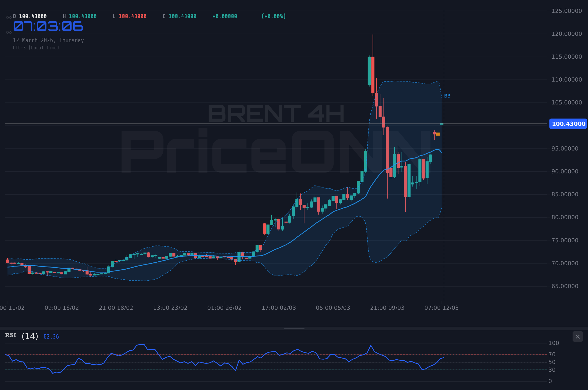Click the 17:00 02/03 time axis label
Screen dimensions: 588x390
tap(279, 308)
